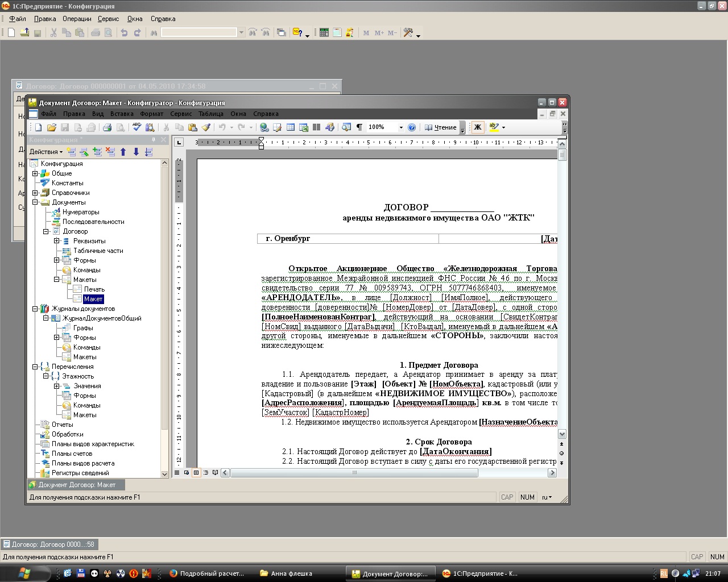
Task: Click Document Map icon in Word toolbar
Action: pos(346,127)
